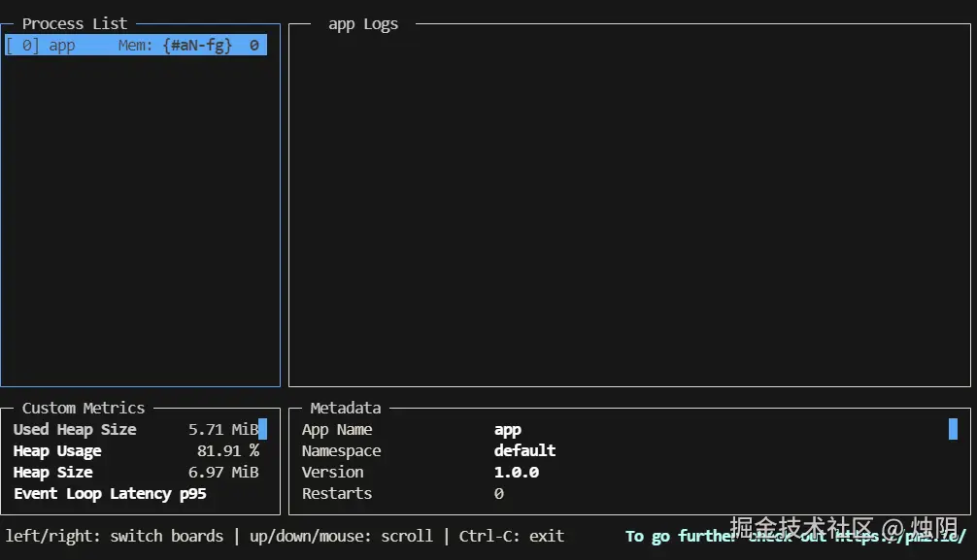The height and width of the screenshot is (560, 977).
Task: Click the 'App Name' metadata label
Action: (337, 430)
